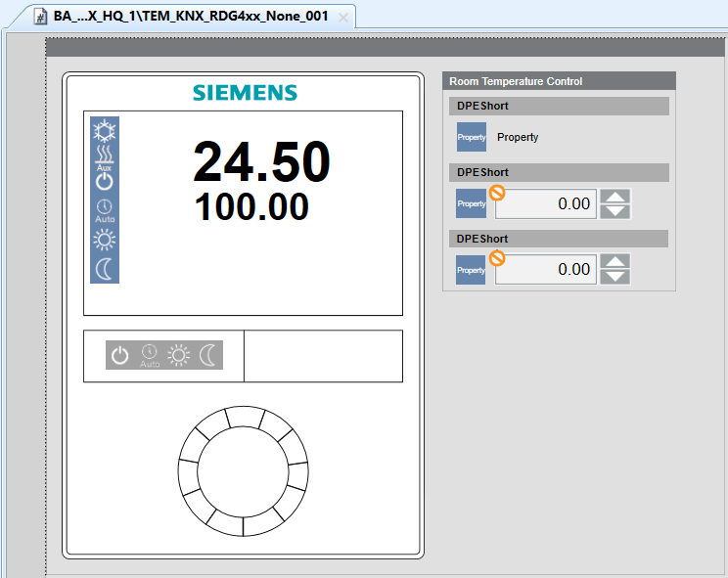Select Auto mode in the gray mode bar
Viewport: 728px width, 578px height.
click(149, 356)
